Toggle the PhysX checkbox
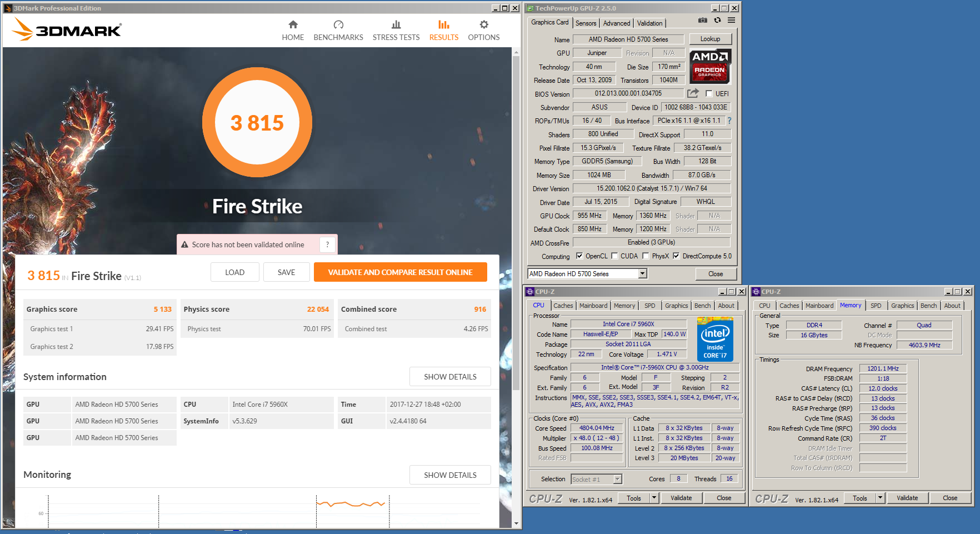This screenshot has width=980, height=534. pyautogui.click(x=646, y=256)
